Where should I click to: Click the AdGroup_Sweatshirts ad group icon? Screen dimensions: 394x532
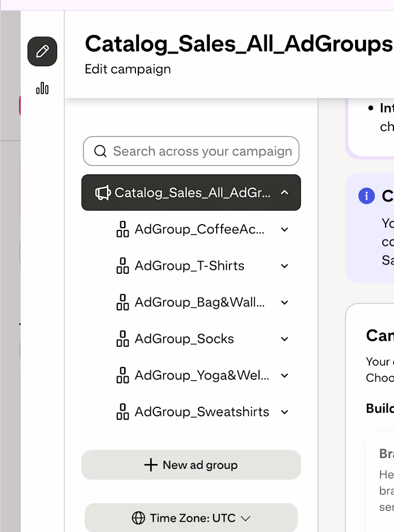tap(123, 411)
